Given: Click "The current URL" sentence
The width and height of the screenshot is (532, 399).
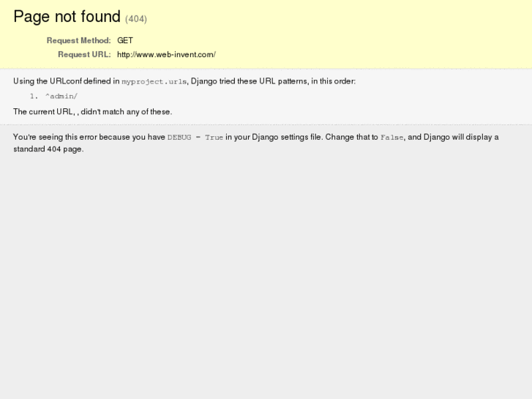Looking at the screenshot, I should click(92, 112).
